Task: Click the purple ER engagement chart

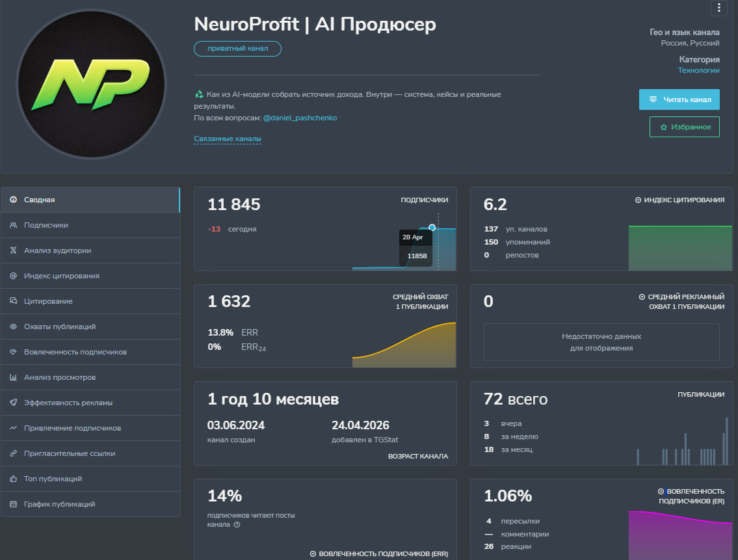Action: (680, 535)
